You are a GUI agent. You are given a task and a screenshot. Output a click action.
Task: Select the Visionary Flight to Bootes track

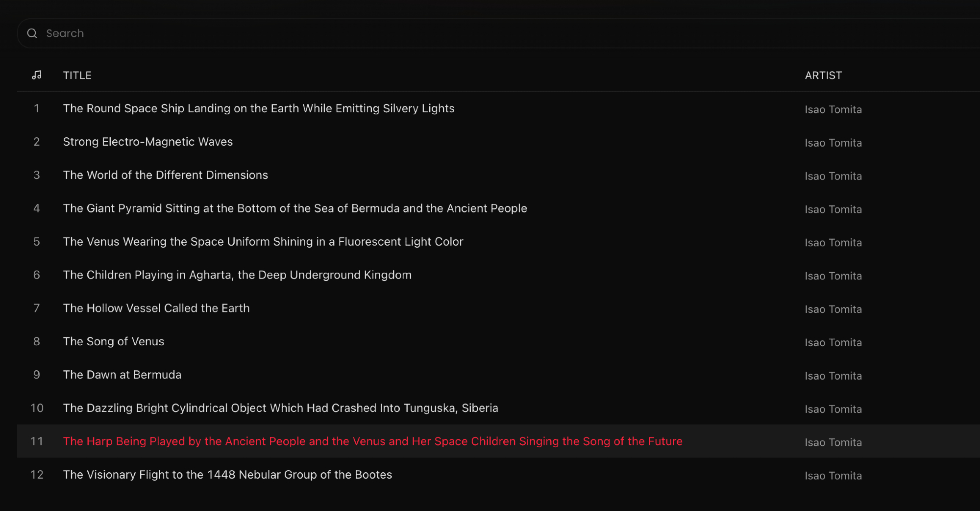tap(227, 475)
